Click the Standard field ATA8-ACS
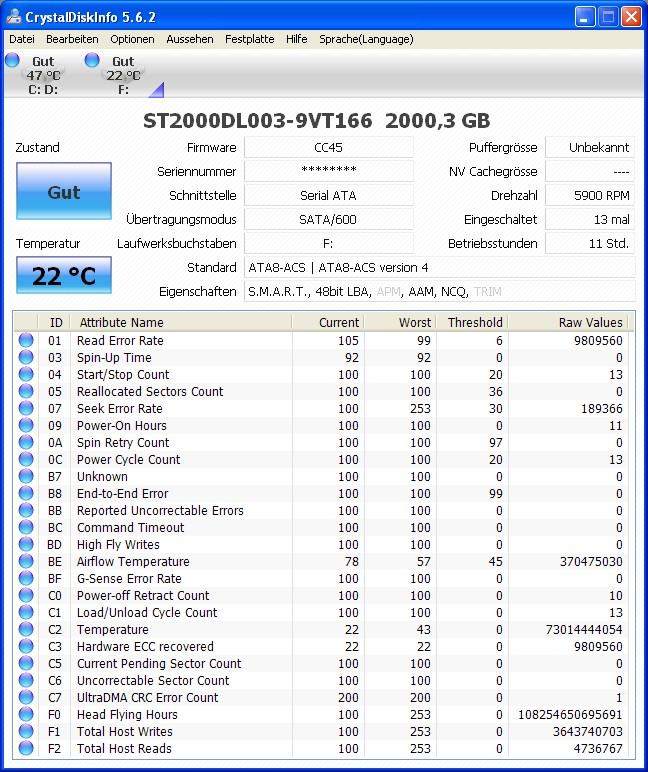This screenshot has width=648, height=772. point(440,267)
